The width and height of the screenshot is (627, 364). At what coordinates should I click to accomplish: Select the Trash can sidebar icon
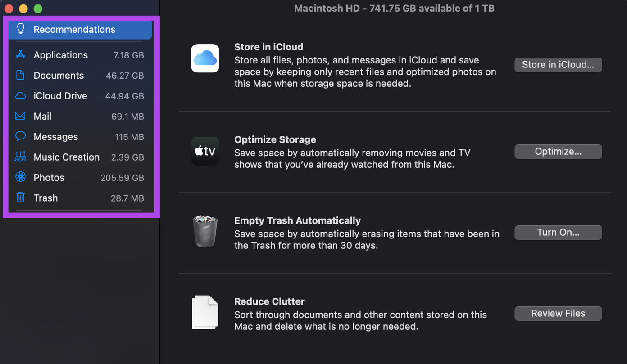click(20, 198)
